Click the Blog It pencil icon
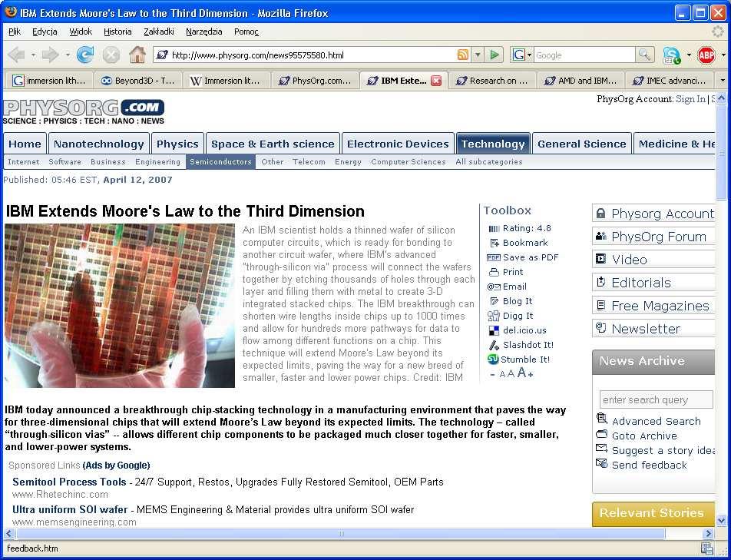The image size is (731, 560). (x=495, y=301)
